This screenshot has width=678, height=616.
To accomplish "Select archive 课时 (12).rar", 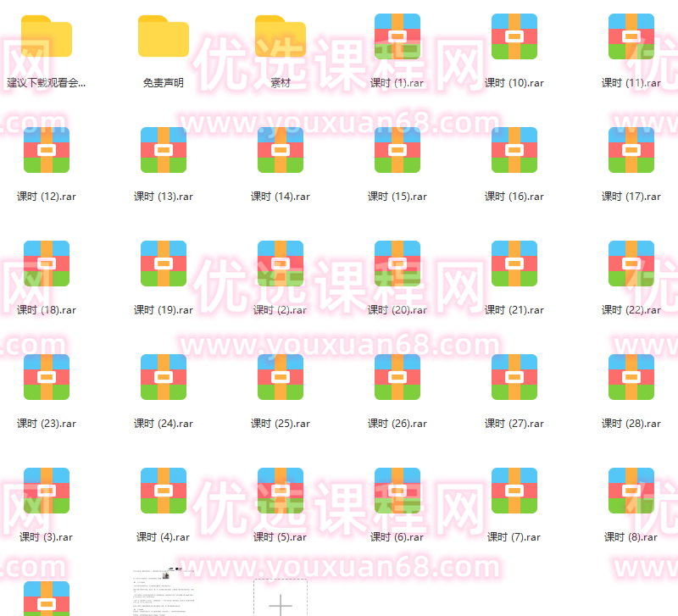I will [47, 151].
